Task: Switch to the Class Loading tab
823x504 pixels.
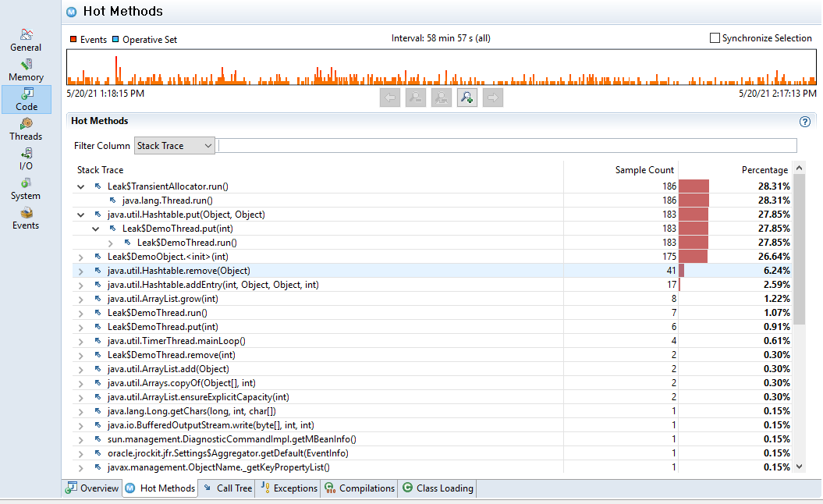Action: (x=438, y=488)
